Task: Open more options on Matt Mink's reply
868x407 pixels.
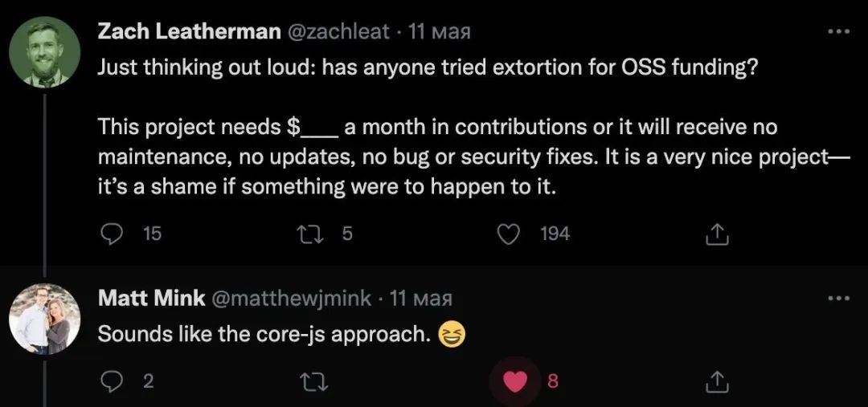Action: 838,299
